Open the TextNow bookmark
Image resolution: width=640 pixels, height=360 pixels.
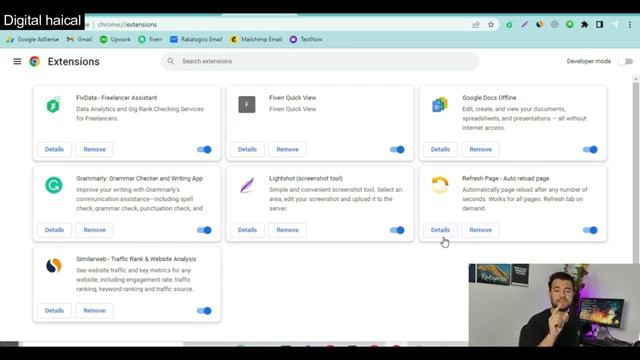306,39
